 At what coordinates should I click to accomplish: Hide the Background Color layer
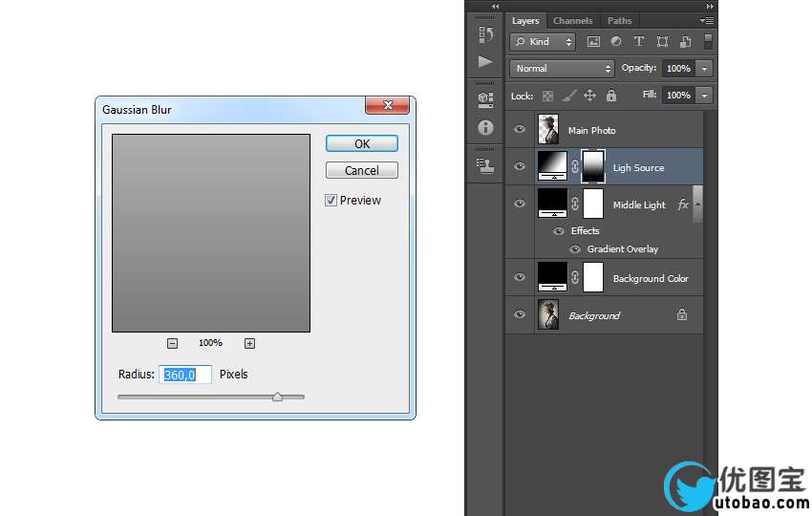coord(520,277)
